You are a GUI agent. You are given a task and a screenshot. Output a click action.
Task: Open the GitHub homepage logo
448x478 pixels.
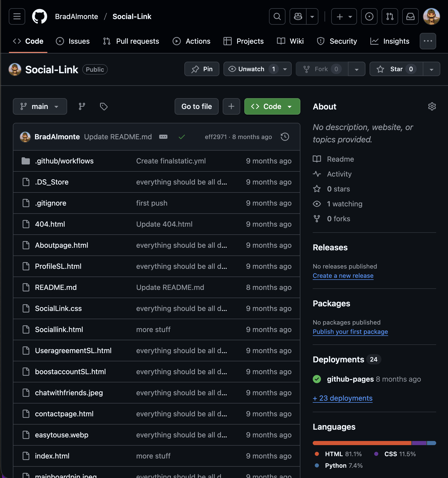[x=40, y=16]
